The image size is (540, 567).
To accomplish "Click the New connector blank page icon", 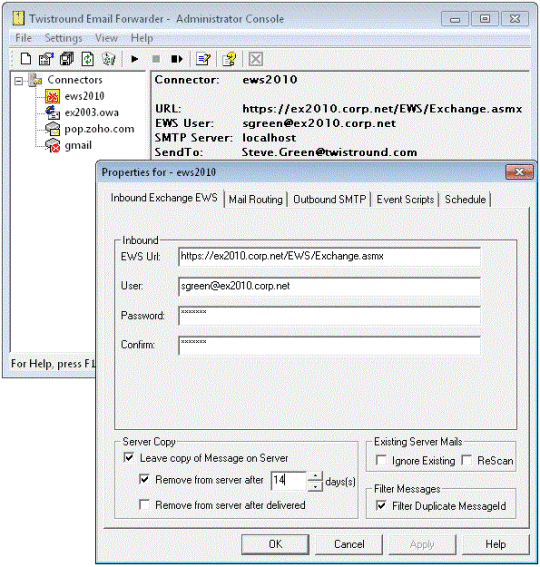I will click(25, 59).
